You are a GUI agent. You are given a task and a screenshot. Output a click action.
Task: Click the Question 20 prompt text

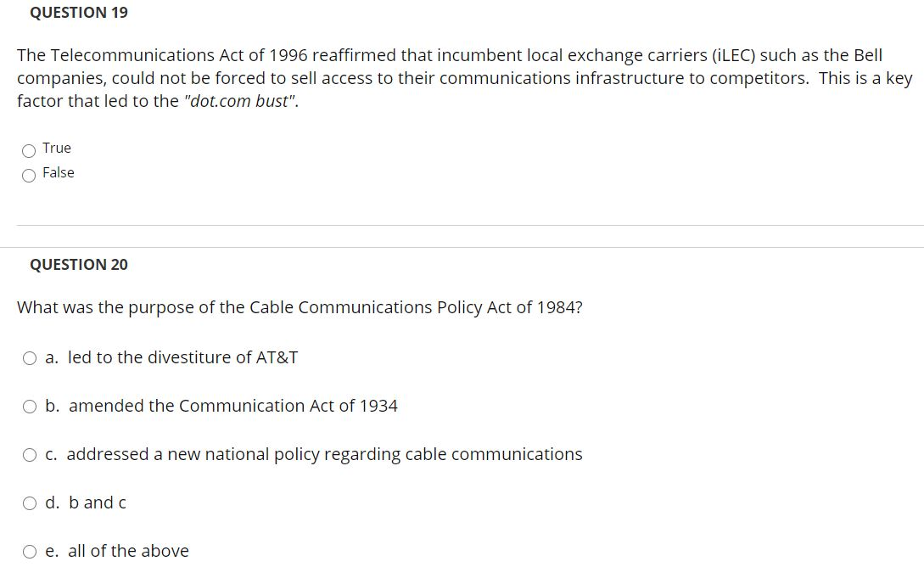pos(300,307)
